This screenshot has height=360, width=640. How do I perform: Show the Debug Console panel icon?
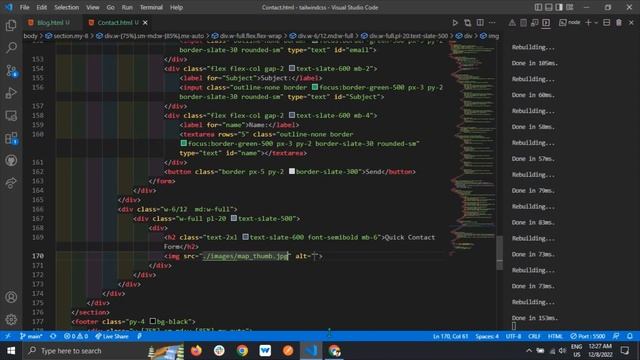(x=534, y=23)
